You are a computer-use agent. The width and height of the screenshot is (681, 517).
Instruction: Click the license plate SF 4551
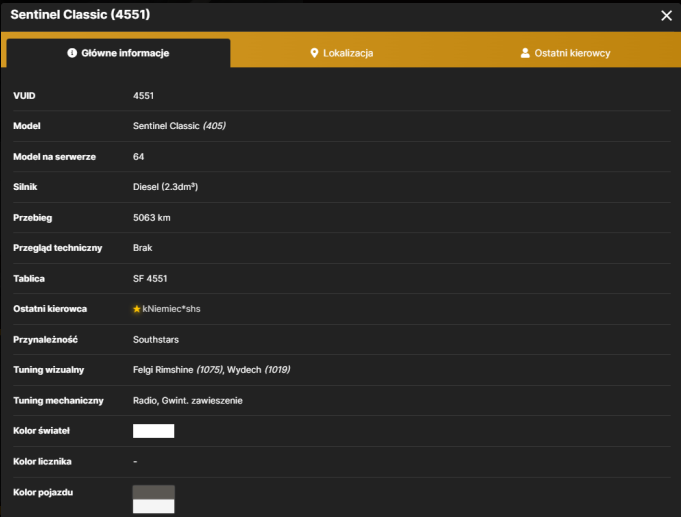tap(150, 278)
